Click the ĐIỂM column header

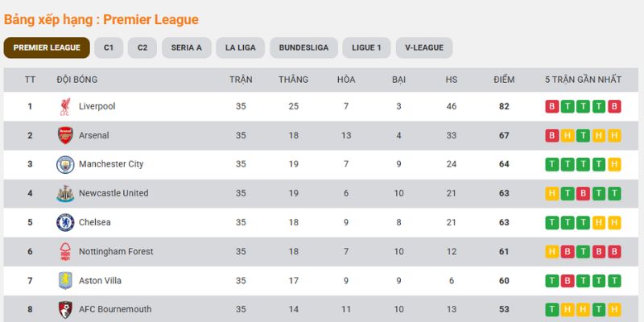coord(504,80)
